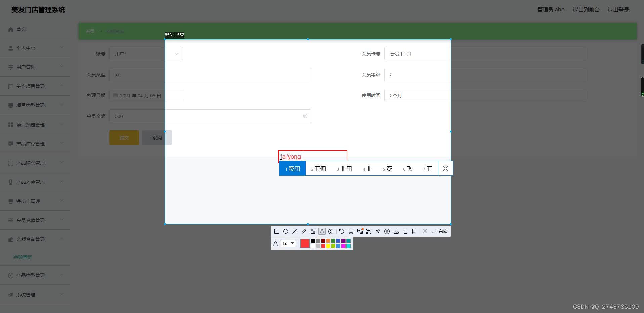Pick the black color swatch

pyautogui.click(x=313, y=241)
